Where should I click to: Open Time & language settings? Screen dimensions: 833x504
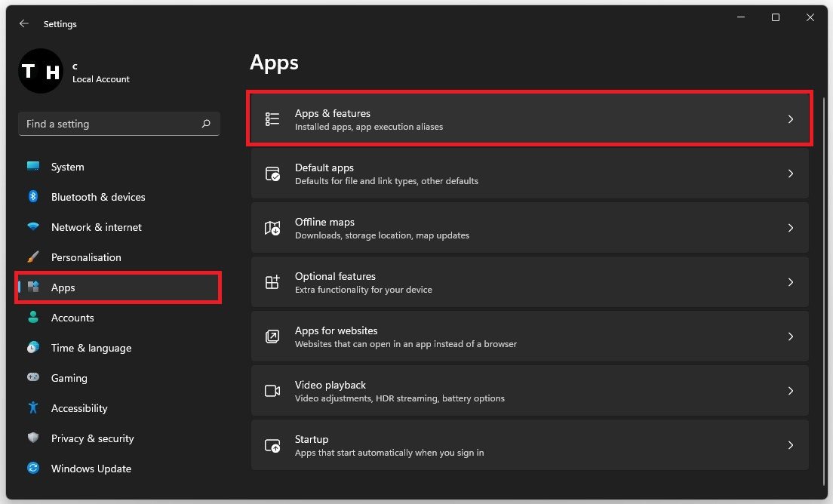click(x=91, y=348)
